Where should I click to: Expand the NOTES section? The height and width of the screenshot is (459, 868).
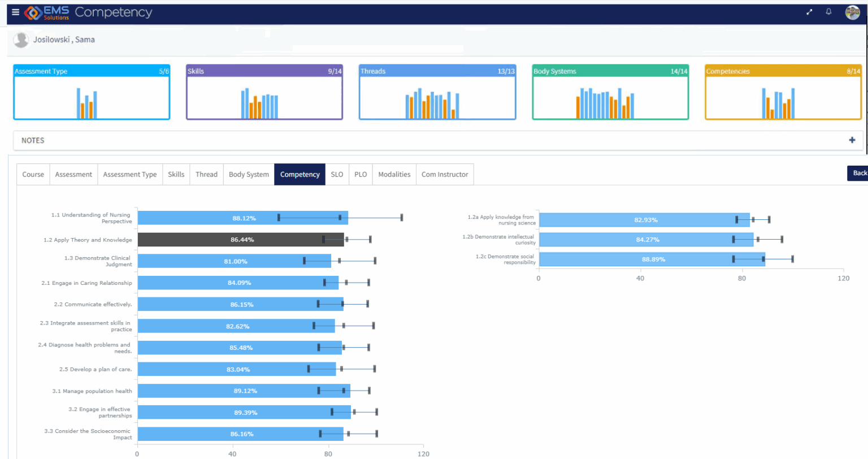(x=34, y=140)
